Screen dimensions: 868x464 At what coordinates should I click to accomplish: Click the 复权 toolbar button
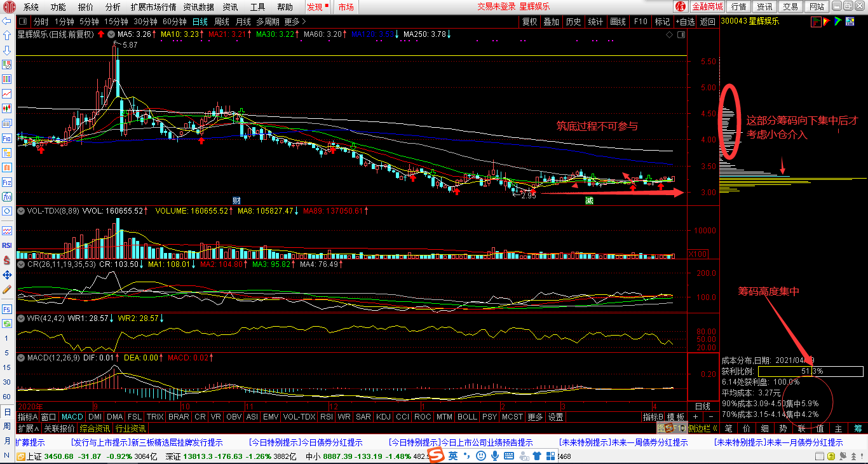coord(530,22)
